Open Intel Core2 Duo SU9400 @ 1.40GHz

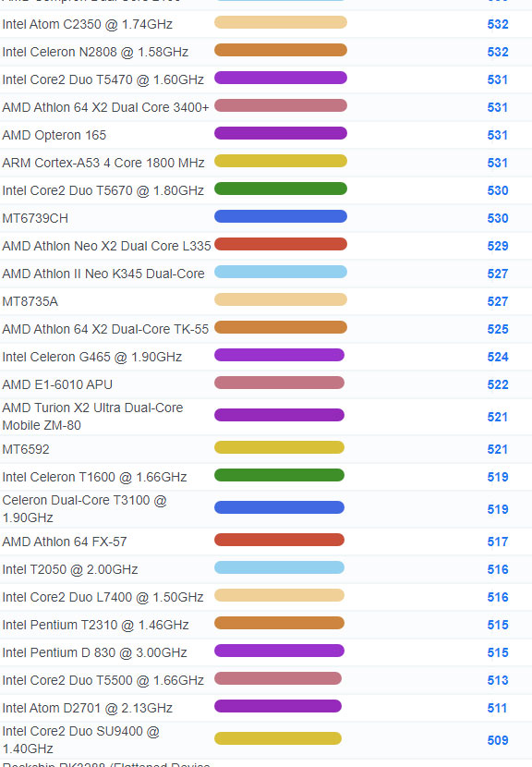(80, 740)
